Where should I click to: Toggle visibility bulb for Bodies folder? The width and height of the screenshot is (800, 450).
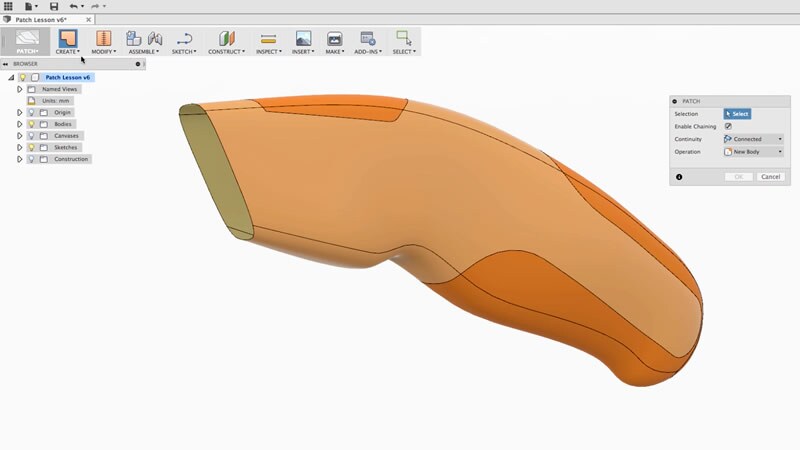(x=31, y=124)
